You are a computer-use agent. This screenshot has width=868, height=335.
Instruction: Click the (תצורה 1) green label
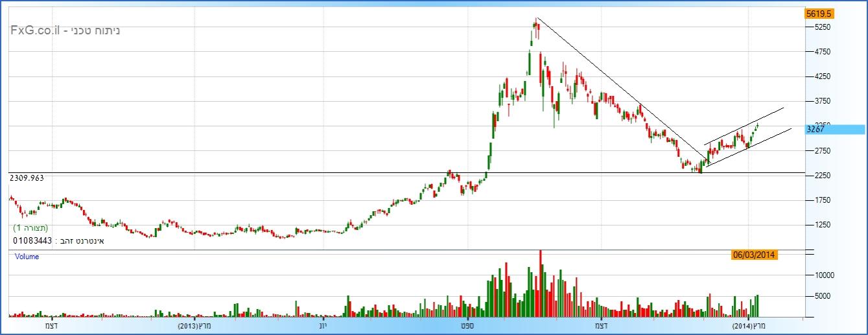[30, 228]
